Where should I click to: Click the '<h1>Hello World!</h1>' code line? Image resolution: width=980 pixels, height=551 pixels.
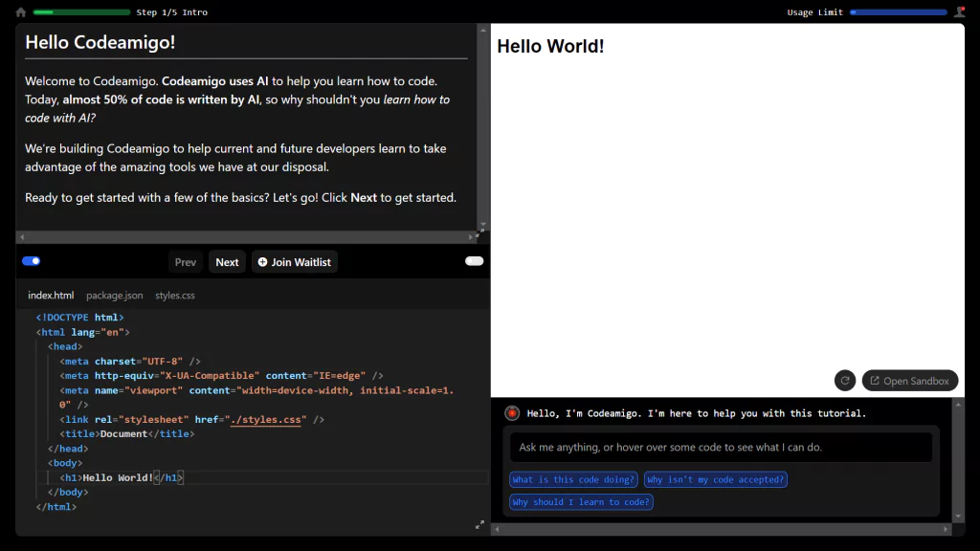(x=122, y=478)
